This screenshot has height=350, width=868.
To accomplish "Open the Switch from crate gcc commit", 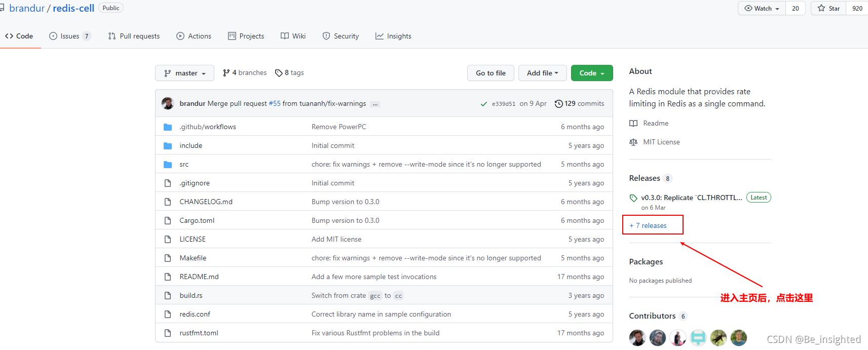I will pyautogui.click(x=357, y=295).
